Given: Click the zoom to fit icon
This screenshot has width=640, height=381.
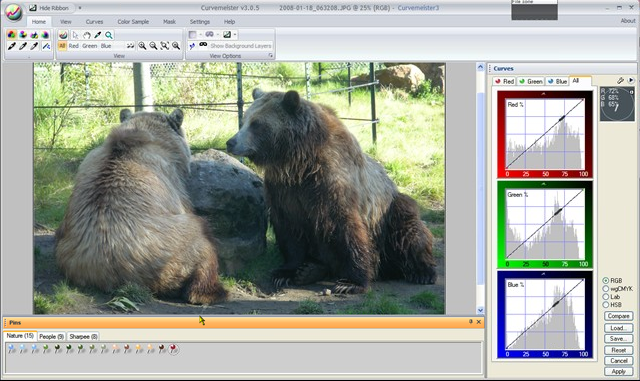Looking at the screenshot, I should [x=164, y=46].
